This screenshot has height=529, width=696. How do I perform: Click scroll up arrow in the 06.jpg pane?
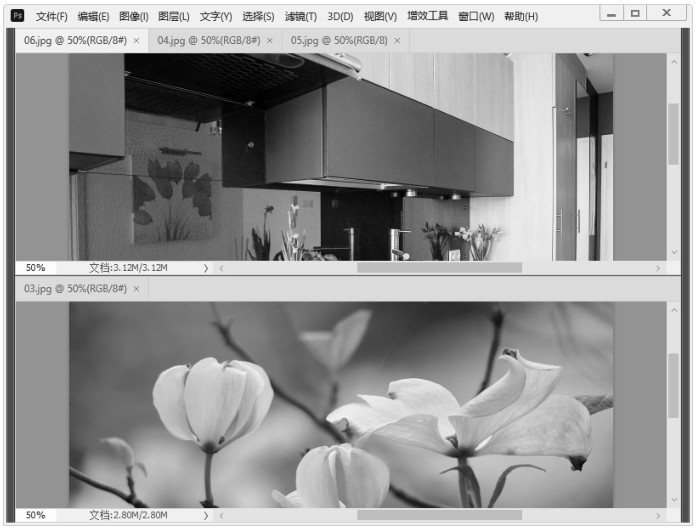point(674,62)
